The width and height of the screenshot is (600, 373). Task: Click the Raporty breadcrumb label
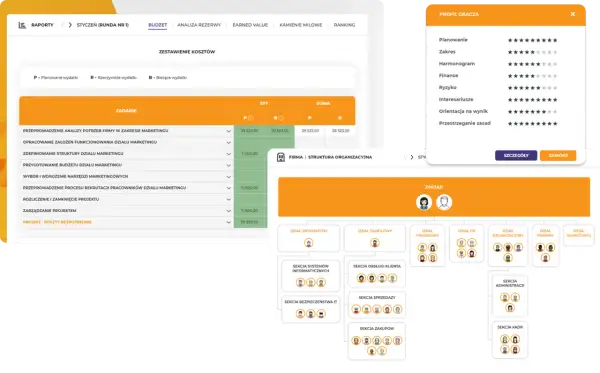42,25
